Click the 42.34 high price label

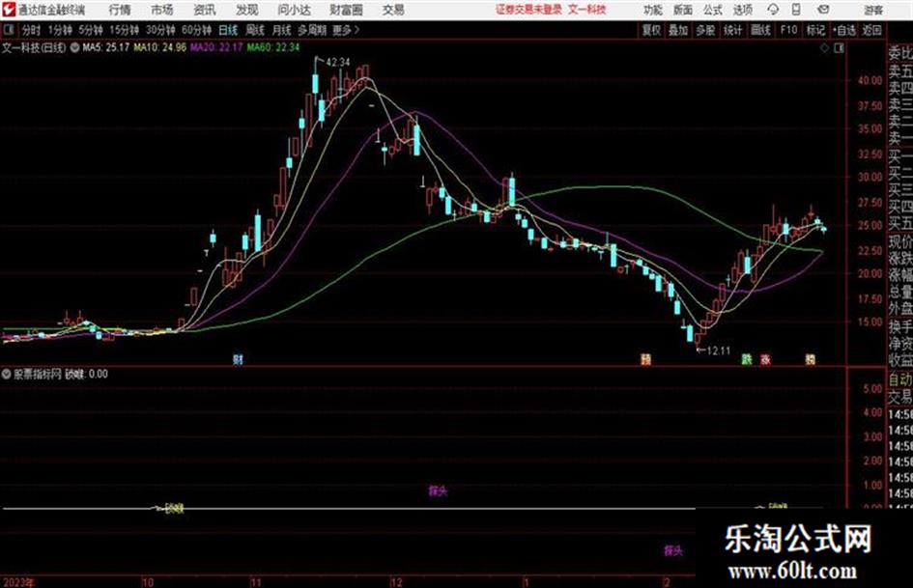[x=338, y=62]
